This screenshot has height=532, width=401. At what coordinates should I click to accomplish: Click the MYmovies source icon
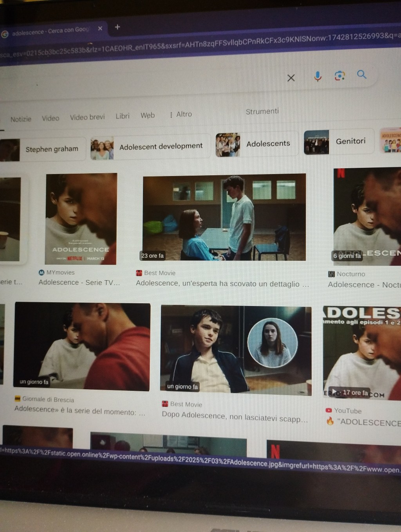point(42,272)
